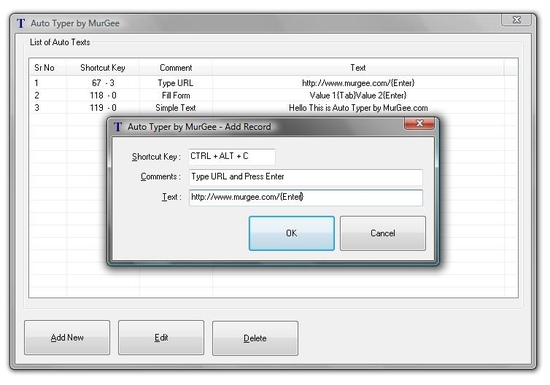550x385 pixels.
Task: Select the Type URL row in list
Action: 273,83
